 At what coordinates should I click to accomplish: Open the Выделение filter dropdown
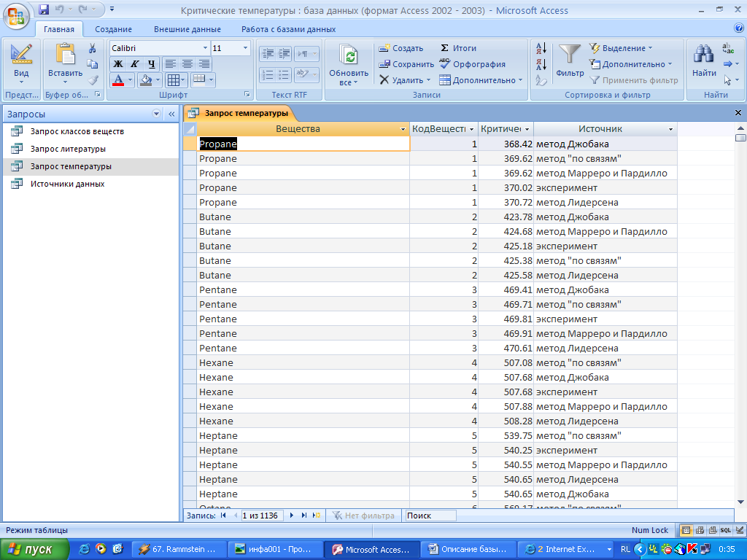(621, 48)
